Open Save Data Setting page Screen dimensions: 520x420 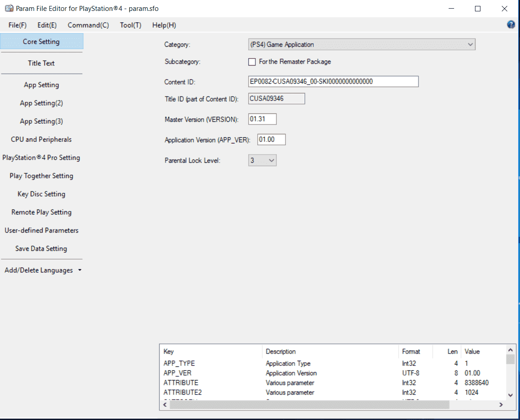point(41,249)
